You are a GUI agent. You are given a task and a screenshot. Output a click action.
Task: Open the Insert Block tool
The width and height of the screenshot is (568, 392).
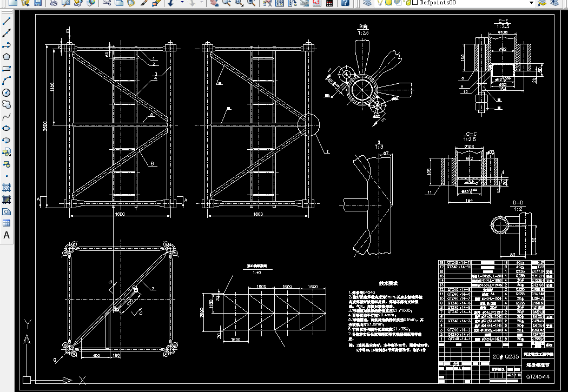click(x=6, y=152)
